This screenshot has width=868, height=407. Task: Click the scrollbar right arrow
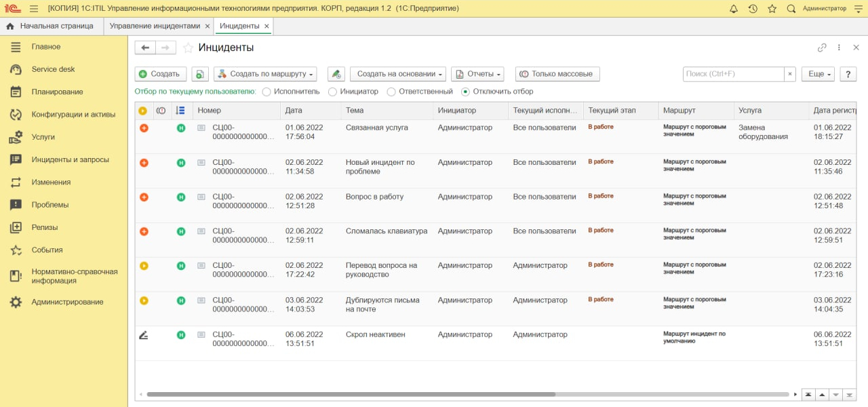click(795, 394)
